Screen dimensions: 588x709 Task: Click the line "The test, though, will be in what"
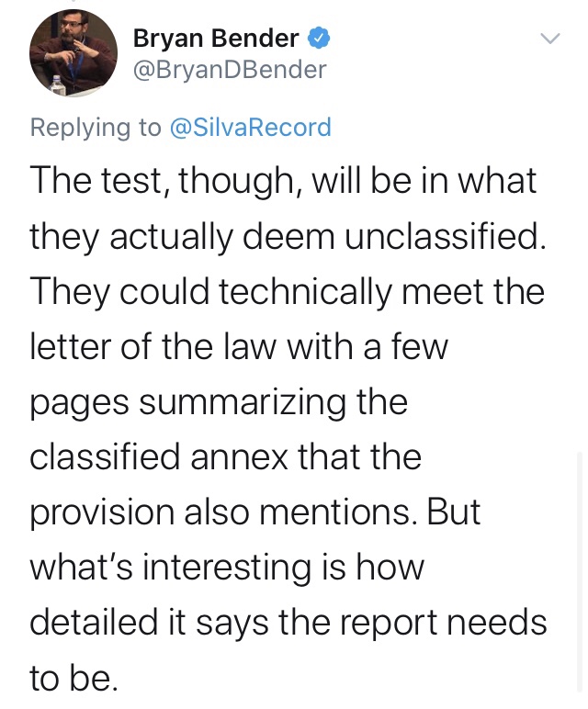pyautogui.click(x=283, y=180)
